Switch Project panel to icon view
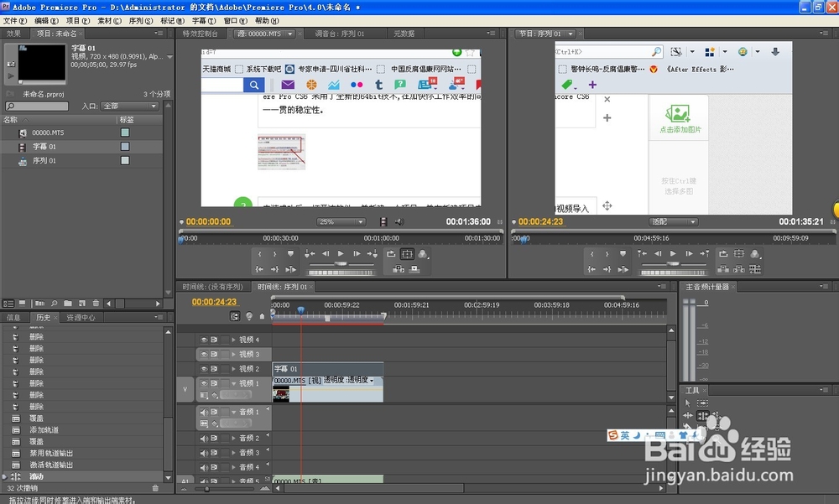This screenshot has height=504, width=839. click(x=23, y=304)
